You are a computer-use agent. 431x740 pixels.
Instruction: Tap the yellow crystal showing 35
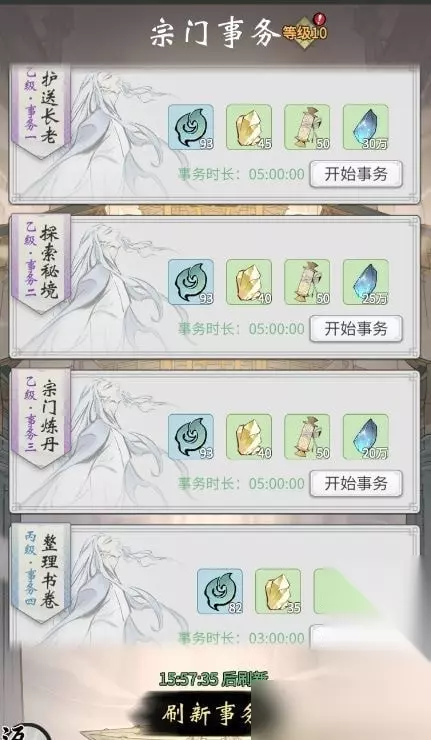coord(278,591)
